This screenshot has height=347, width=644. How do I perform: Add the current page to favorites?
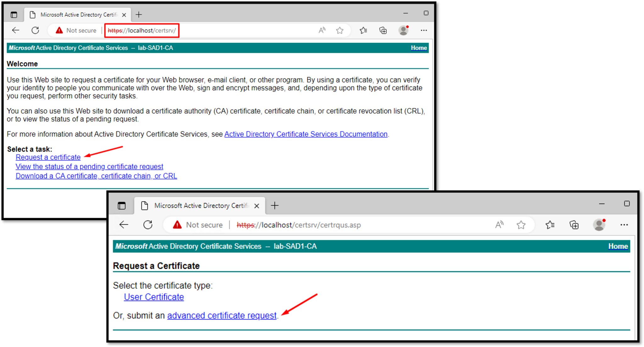(340, 30)
